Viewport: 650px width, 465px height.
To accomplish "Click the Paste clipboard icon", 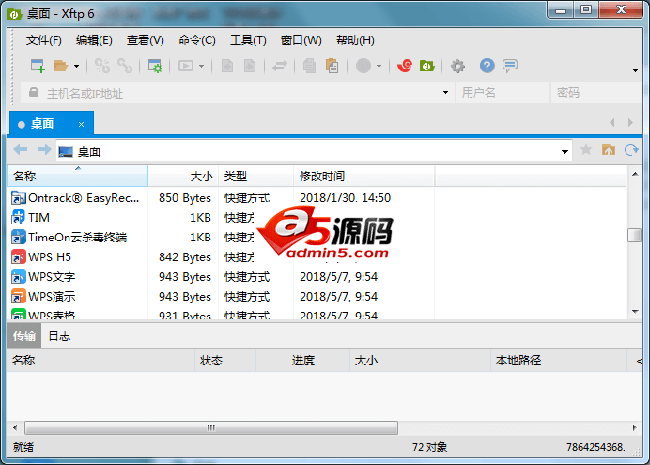I will point(332,66).
